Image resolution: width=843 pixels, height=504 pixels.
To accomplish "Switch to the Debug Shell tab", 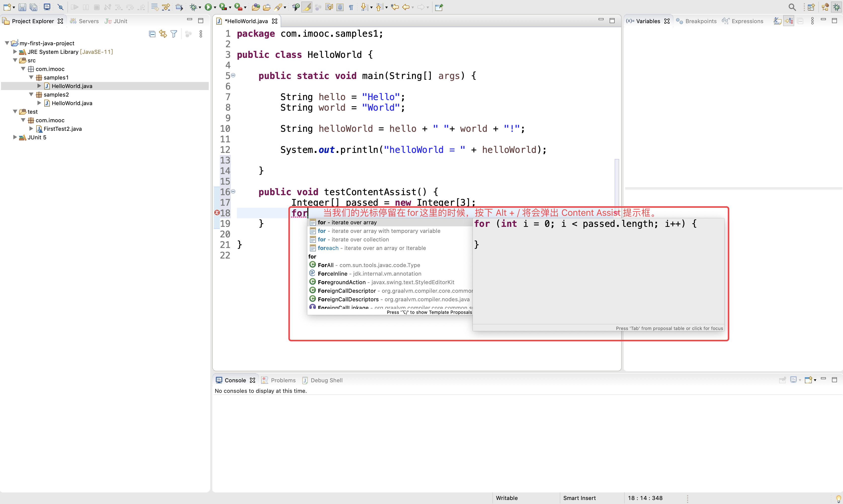I will point(322,380).
